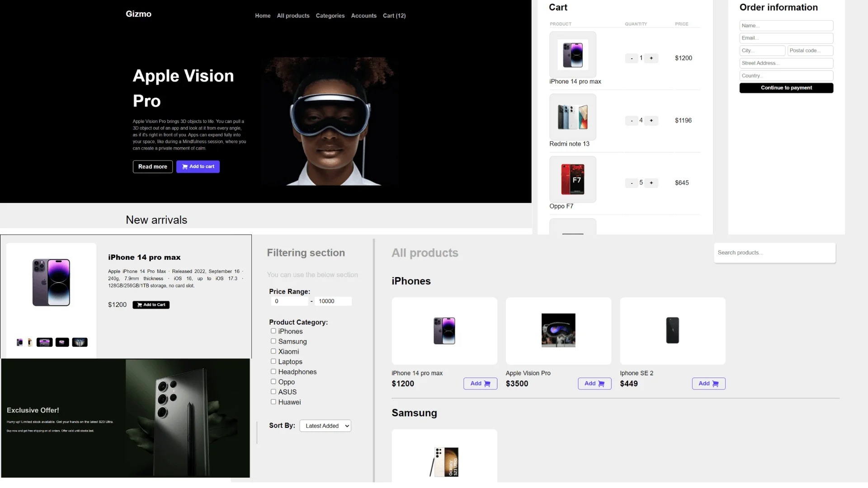Open the Categories nav item
The image size is (868, 488).
coord(330,16)
